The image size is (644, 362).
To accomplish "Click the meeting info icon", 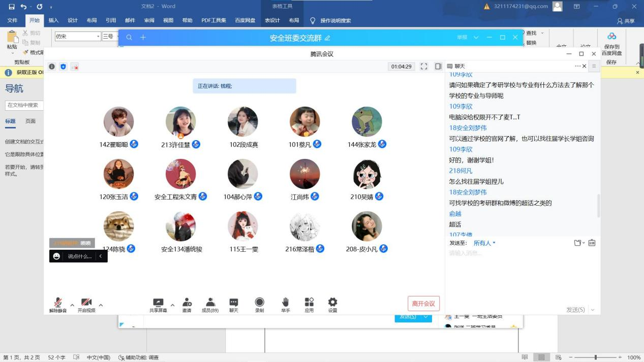I will pyautogui.click(x=52, y=67).
